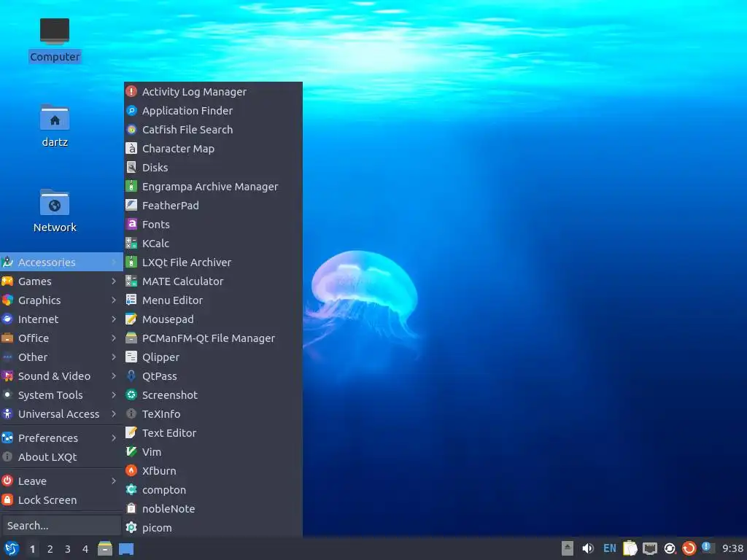Select Lock Screen menu entry
The image size is (747, 560).
point(61,500)
